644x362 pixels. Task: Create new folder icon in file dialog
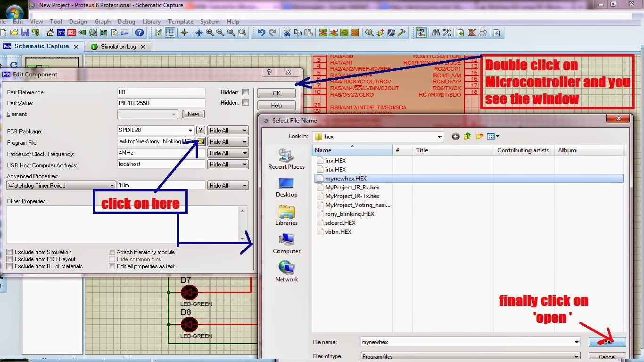click(479, 136)
